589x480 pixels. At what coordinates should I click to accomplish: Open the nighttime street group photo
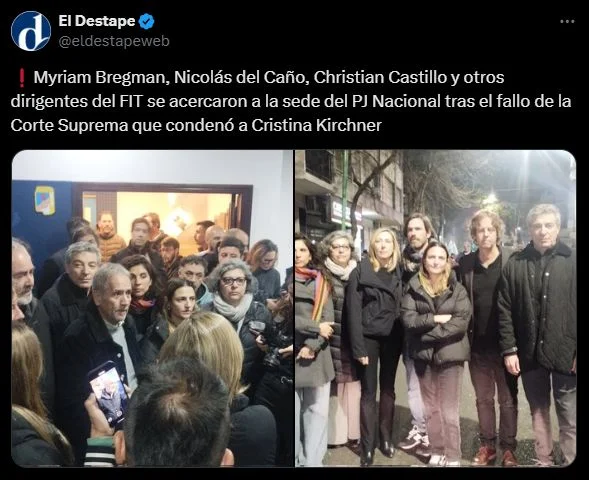(435, 308)
